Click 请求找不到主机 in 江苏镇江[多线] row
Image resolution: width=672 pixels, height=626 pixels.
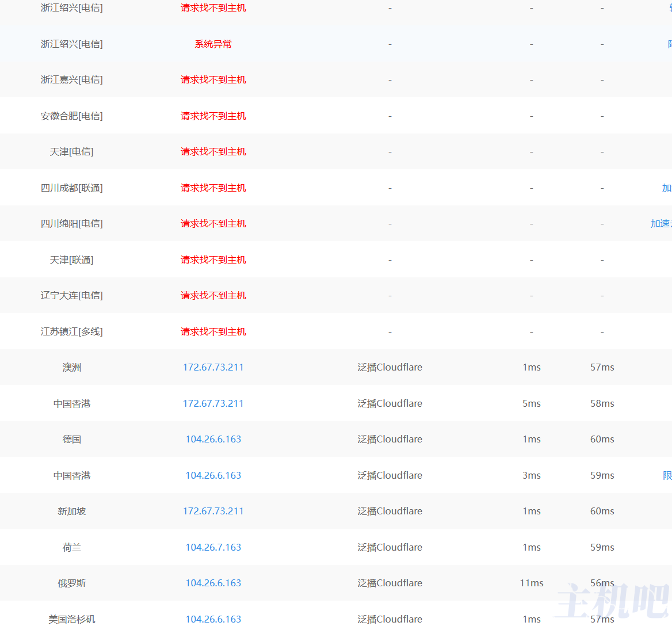click(x=213, y=331)
